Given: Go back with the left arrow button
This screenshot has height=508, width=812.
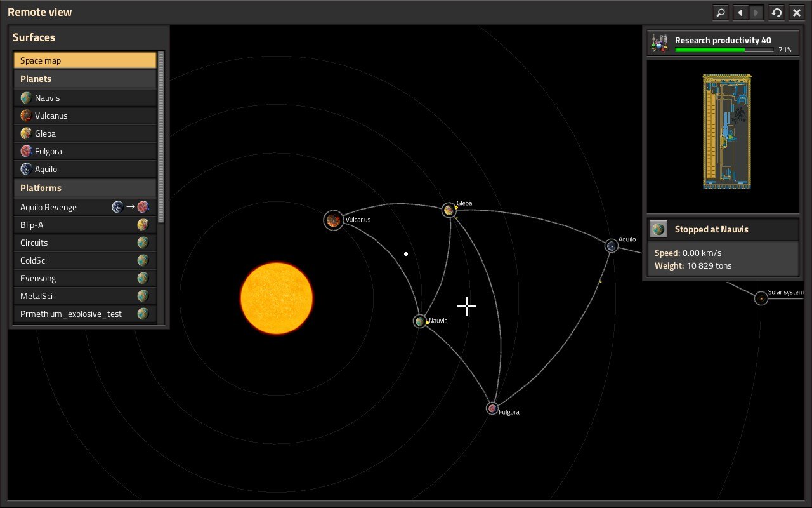Looking at the screenshot, I should coord(740,12).
